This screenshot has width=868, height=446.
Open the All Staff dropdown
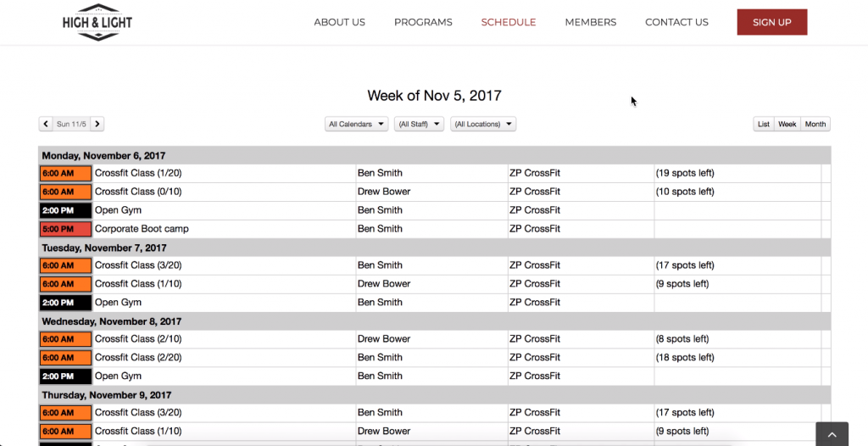coord(419,124)
